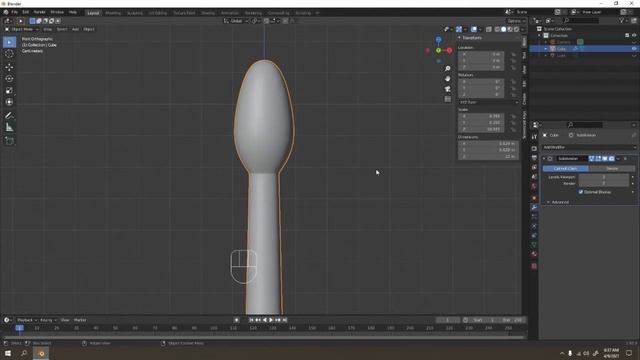
Task: Select the Annotate pencil tool
Action: [x=9, y=116]
